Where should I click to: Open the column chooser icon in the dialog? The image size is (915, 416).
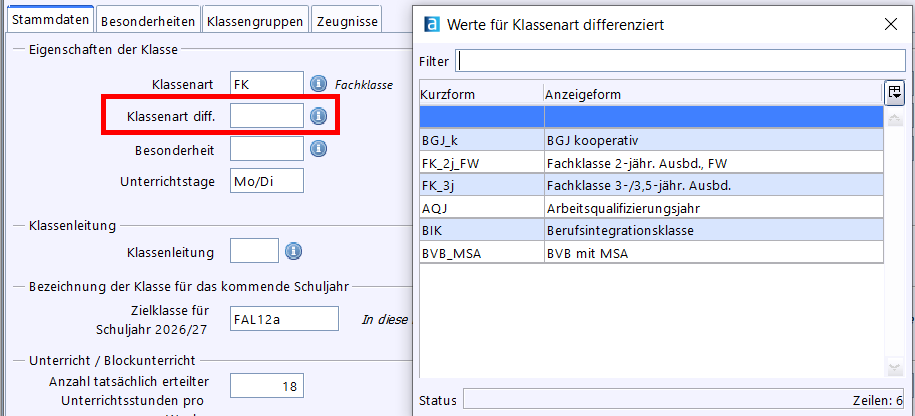894,92
